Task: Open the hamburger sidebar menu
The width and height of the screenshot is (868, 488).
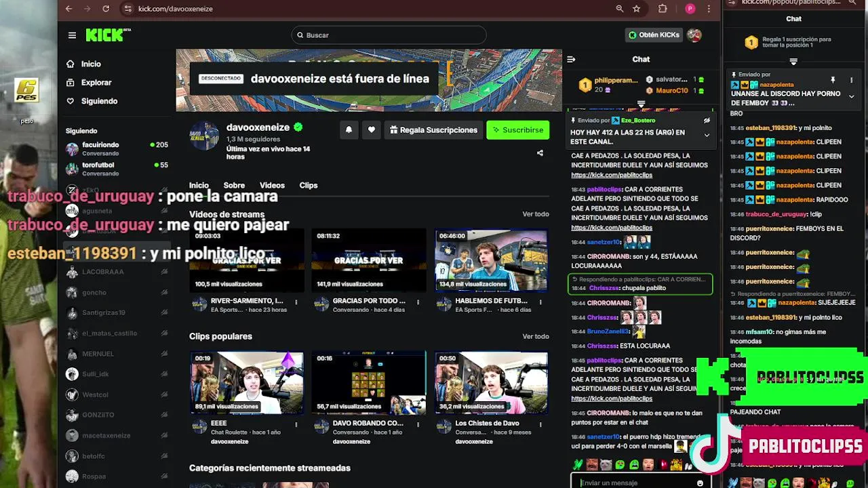Action: point(72,35)
